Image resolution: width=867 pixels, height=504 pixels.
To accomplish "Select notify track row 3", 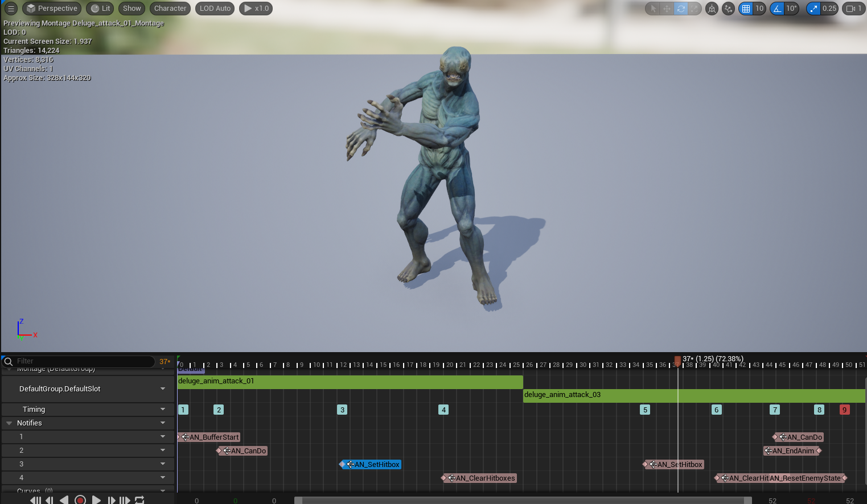I will [x=87, y=464].
